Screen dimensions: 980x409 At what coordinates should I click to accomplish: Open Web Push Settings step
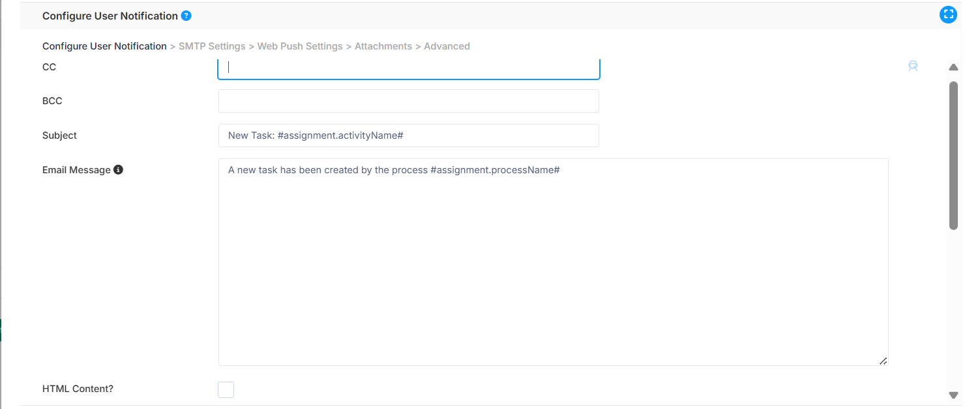point(300,46)
